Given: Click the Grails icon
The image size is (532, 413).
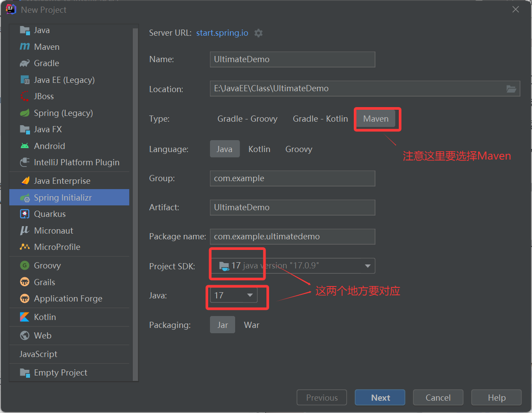Looking at the screenshot, I should click(25, 282).
